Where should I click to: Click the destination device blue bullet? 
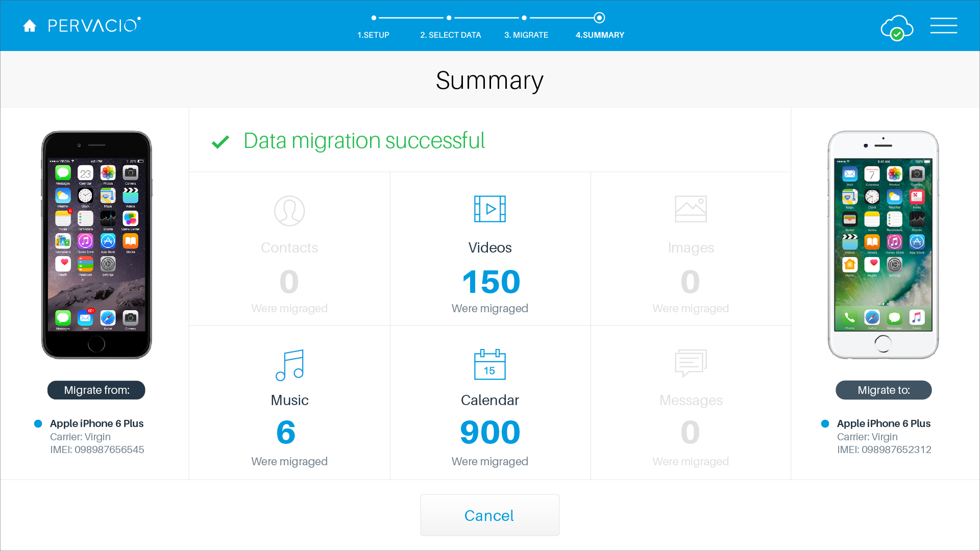(x=825, y=423)
